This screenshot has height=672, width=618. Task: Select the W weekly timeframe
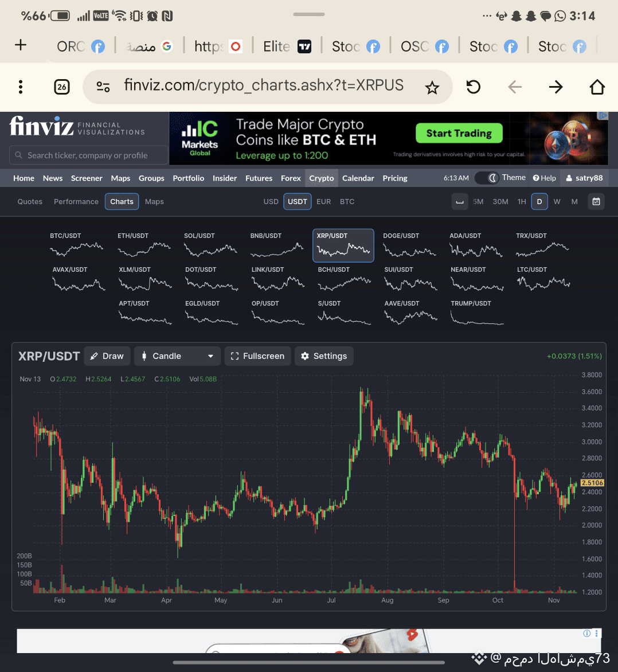tap(557, 202)
